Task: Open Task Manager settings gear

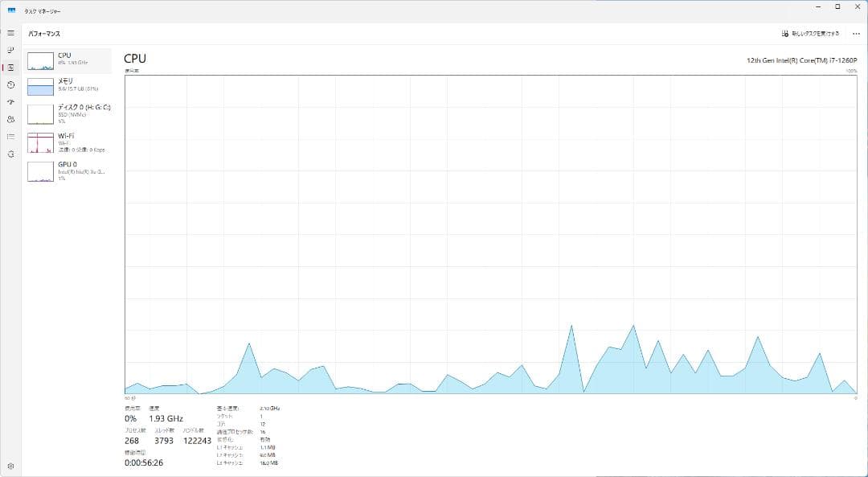Action: 10,466
